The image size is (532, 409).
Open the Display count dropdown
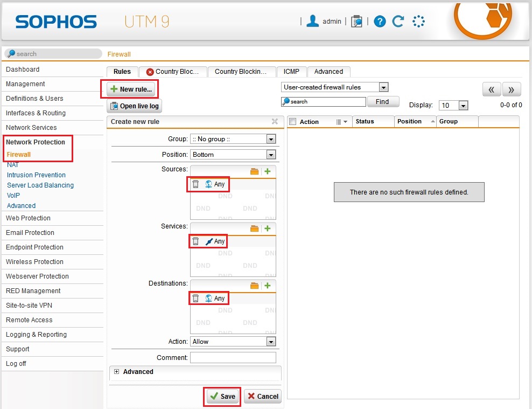(x=453, y=105)
